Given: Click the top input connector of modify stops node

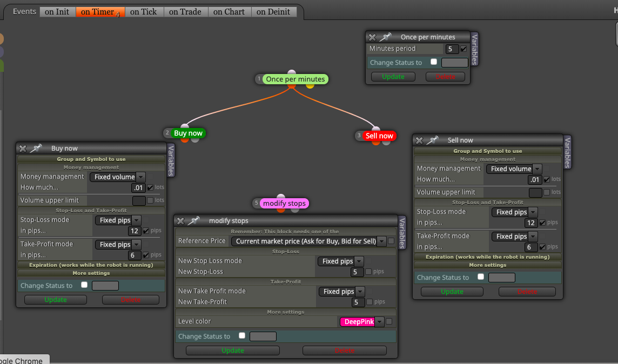Looking at the screenshot, I should 281,197.
